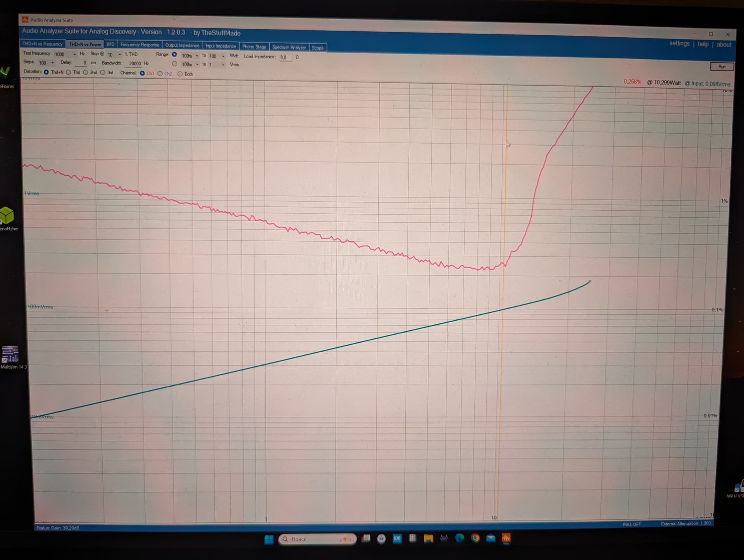Go to the Input Impedance tab

(221, 46)
